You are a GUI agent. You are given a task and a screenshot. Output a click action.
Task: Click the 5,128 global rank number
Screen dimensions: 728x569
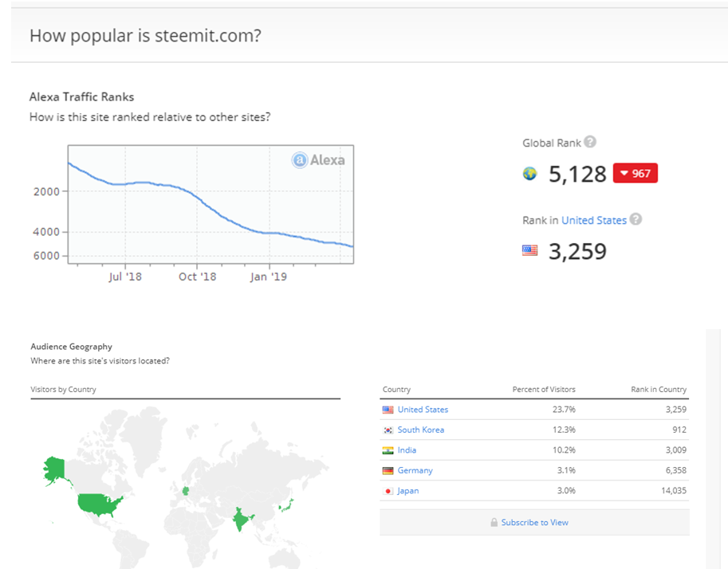577,174
